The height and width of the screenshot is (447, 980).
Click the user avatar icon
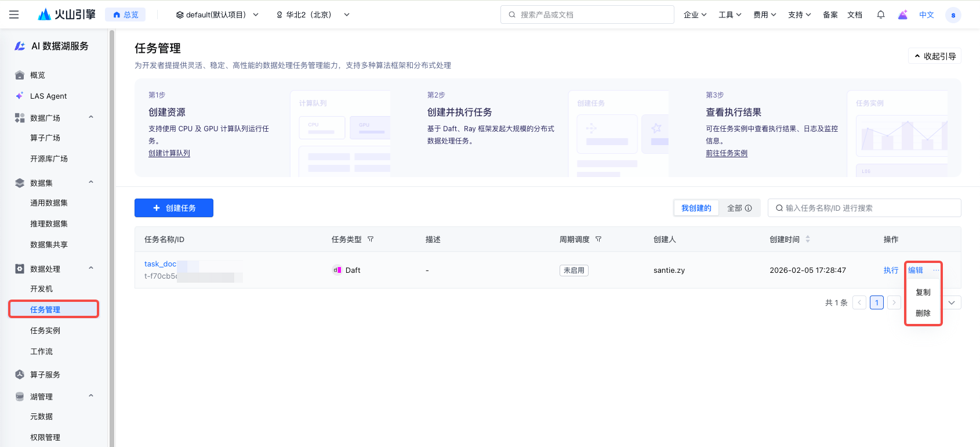pos(953,15)
